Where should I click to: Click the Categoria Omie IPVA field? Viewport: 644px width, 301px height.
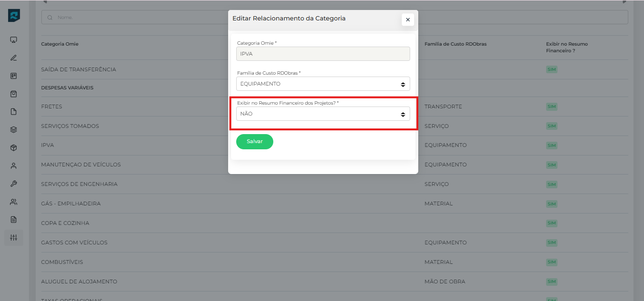click(x=323, y=54)
